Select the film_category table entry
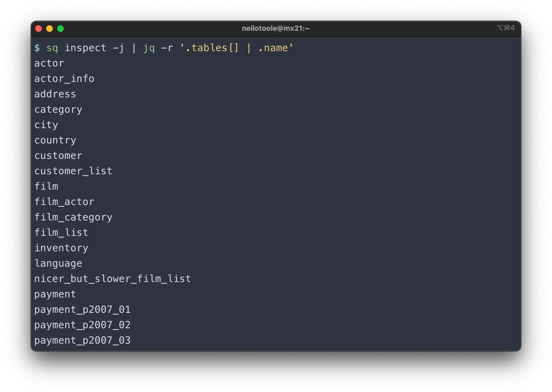The width and height of the screenshot is (552, 392). click(x=73, y=217)
